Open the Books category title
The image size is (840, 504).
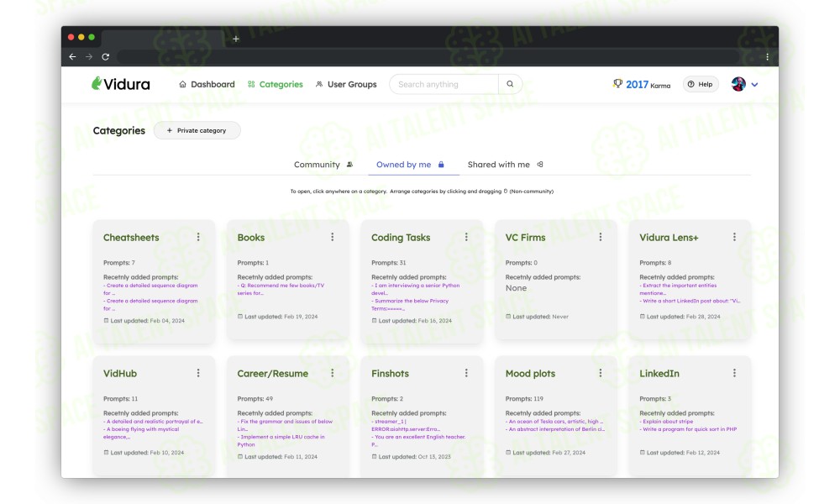coord(250,237)
